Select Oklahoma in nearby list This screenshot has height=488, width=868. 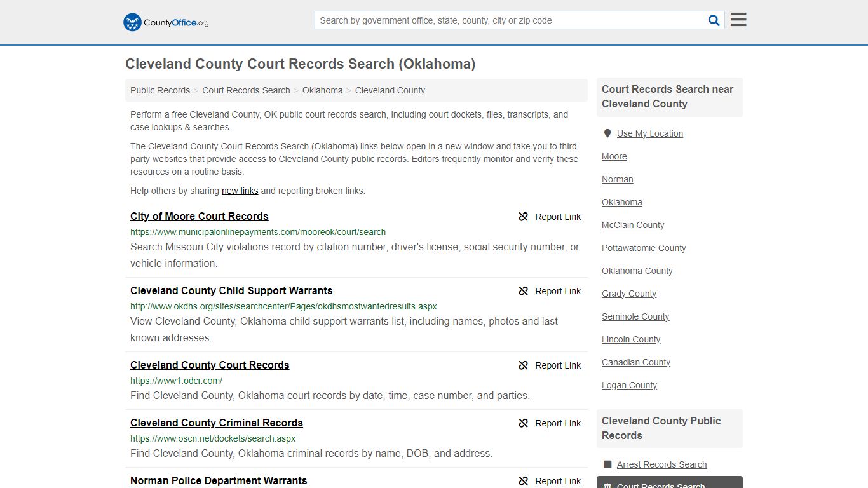point(622,202)
